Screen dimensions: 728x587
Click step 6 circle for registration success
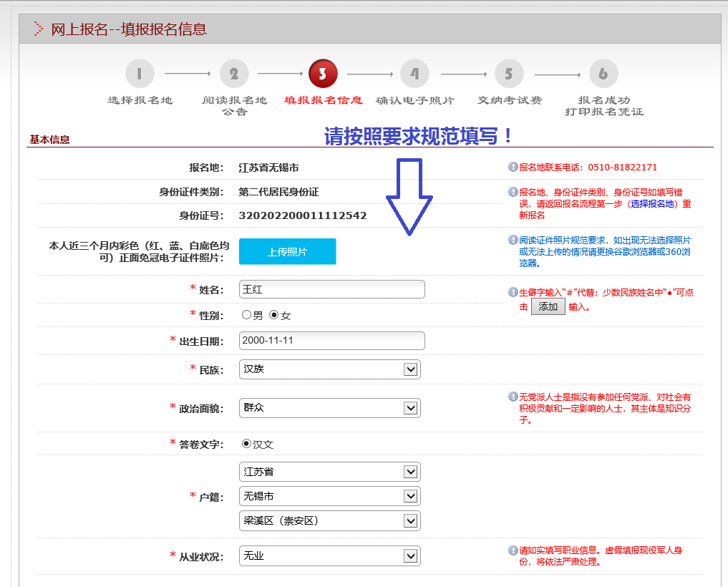point(603,74)
